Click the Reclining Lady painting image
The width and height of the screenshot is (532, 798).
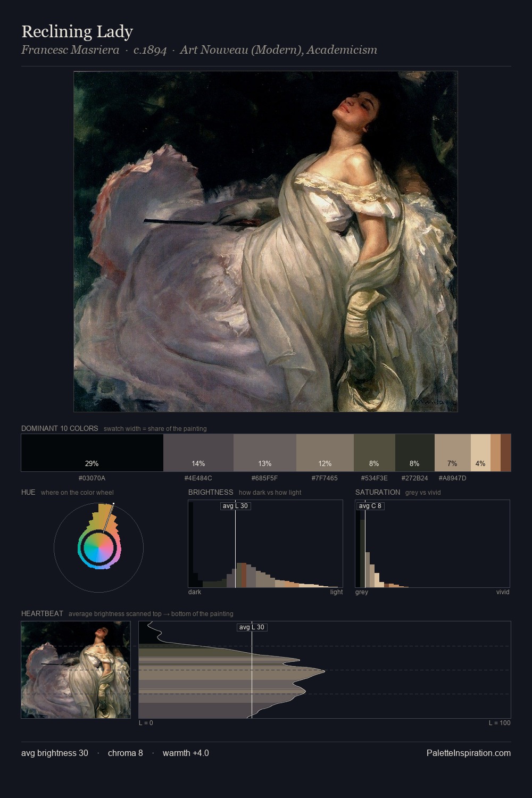[x=265, y=242]
